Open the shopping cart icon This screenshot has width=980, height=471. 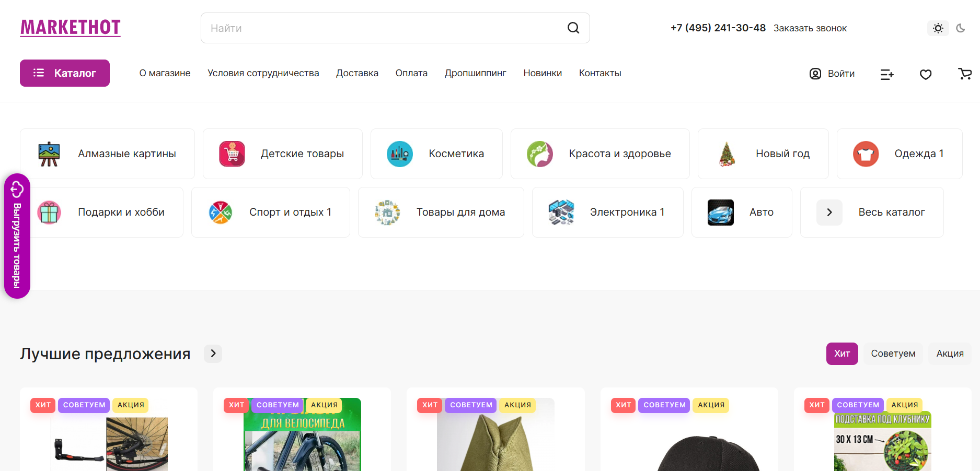(x=965, y=74)
